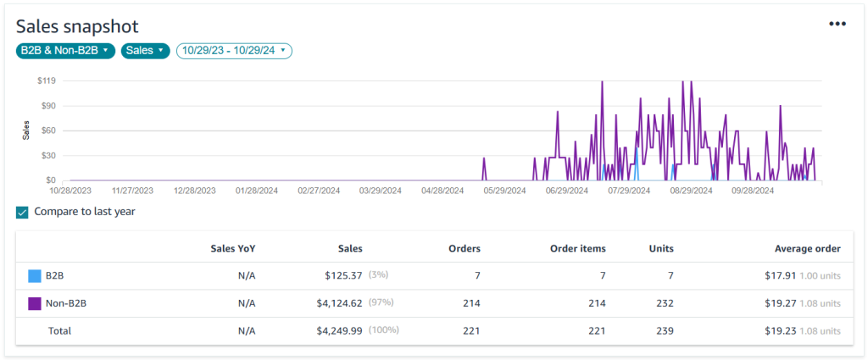The height and width of the screenshot is (360, 868).
Task: Open the three-dot more options menu
Action: [x=837, y=24]
